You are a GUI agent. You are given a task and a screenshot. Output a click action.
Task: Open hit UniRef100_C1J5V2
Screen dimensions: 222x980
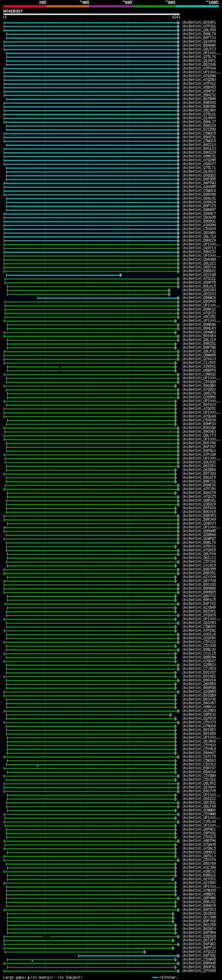[x=199, y=363]
